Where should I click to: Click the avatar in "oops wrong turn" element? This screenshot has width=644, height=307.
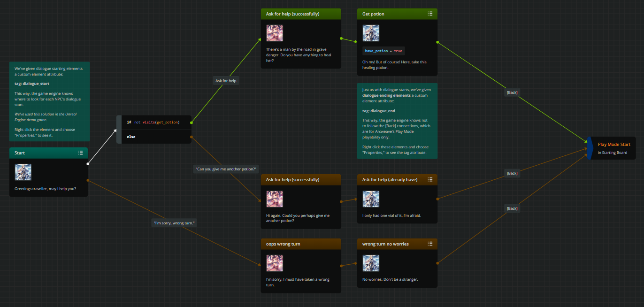point(275,263)
